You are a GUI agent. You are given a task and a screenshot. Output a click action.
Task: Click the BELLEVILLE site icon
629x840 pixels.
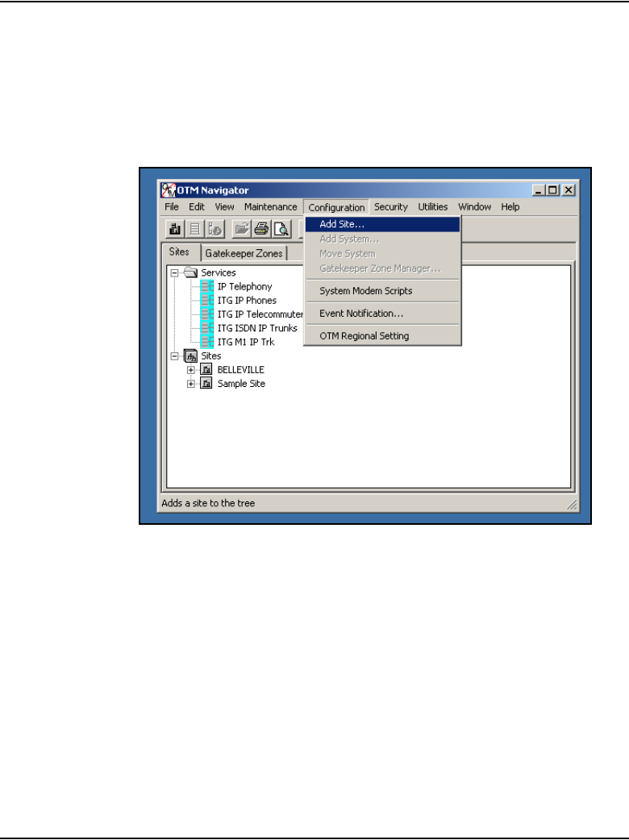click(x=206, y=370)
